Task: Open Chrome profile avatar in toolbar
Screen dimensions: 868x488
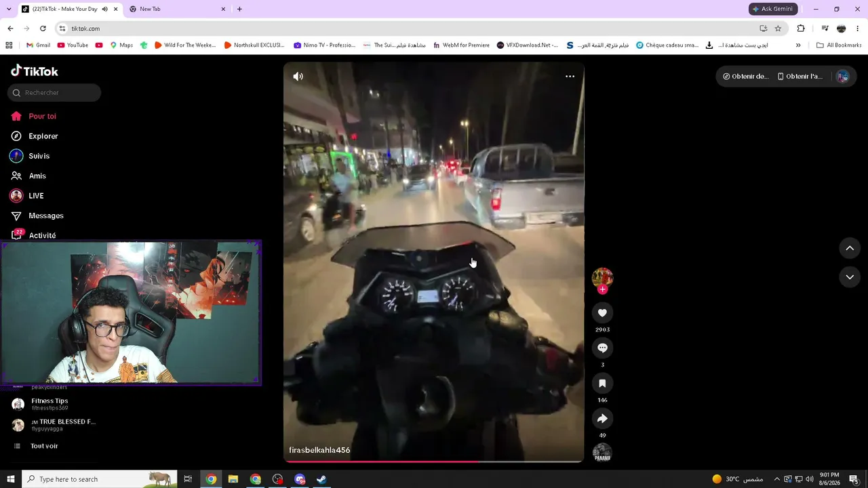Action: click(842, 28)
